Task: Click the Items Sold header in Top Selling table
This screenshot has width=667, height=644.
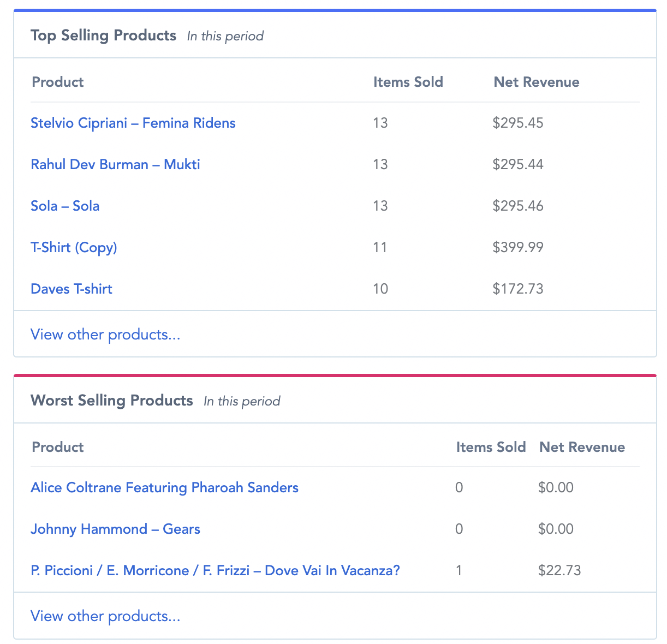Action: [408, 82]
